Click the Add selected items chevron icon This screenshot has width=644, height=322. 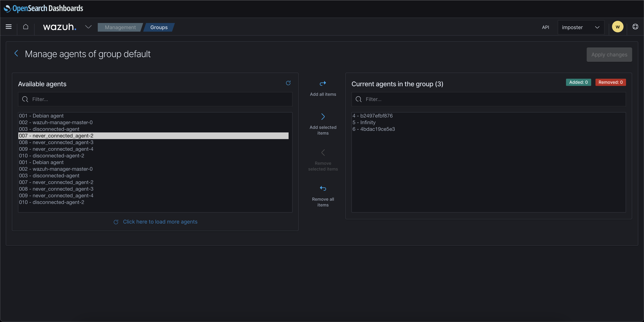pos(323,116)
